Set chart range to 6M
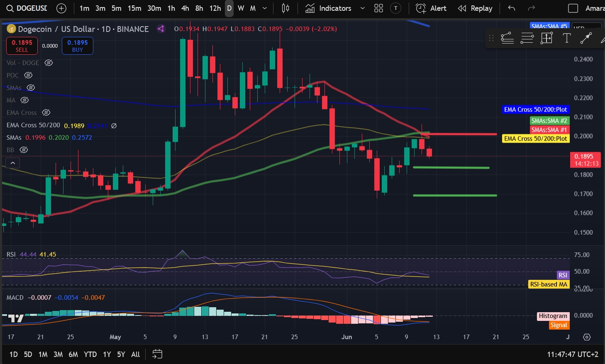The width and height of the screenshot is (605, 364). coord(73,354)
